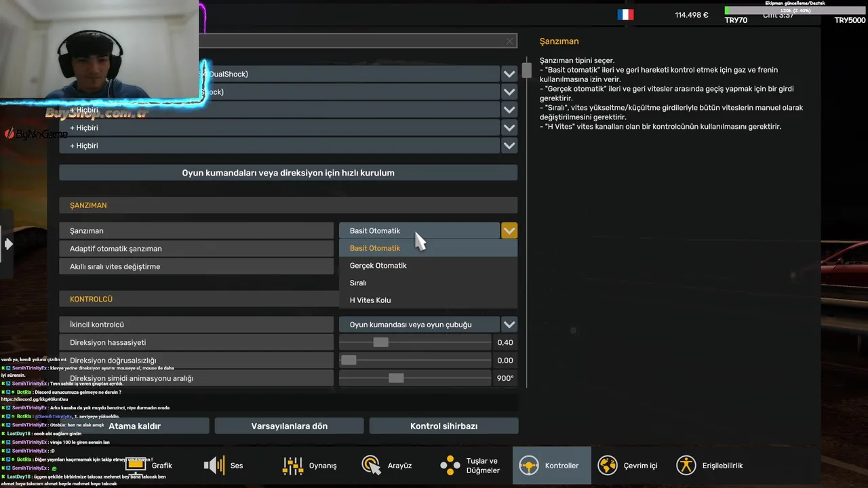Click the 0,40 sensitivity value
Image resolution: width=868 pixels, height=488 pixels.
[505, 343]
